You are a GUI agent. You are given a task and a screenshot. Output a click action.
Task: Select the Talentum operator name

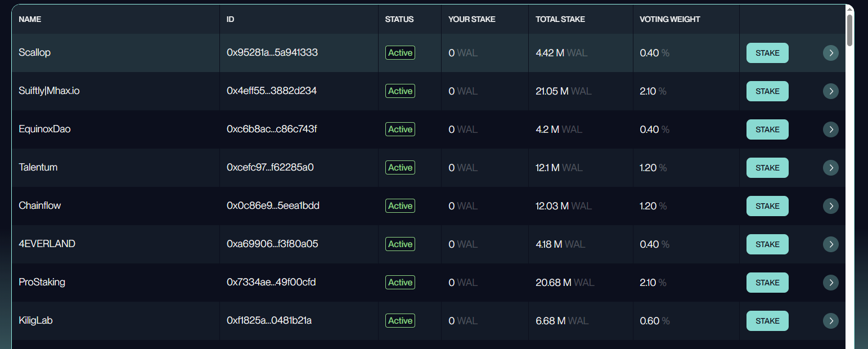coord(38,167)
